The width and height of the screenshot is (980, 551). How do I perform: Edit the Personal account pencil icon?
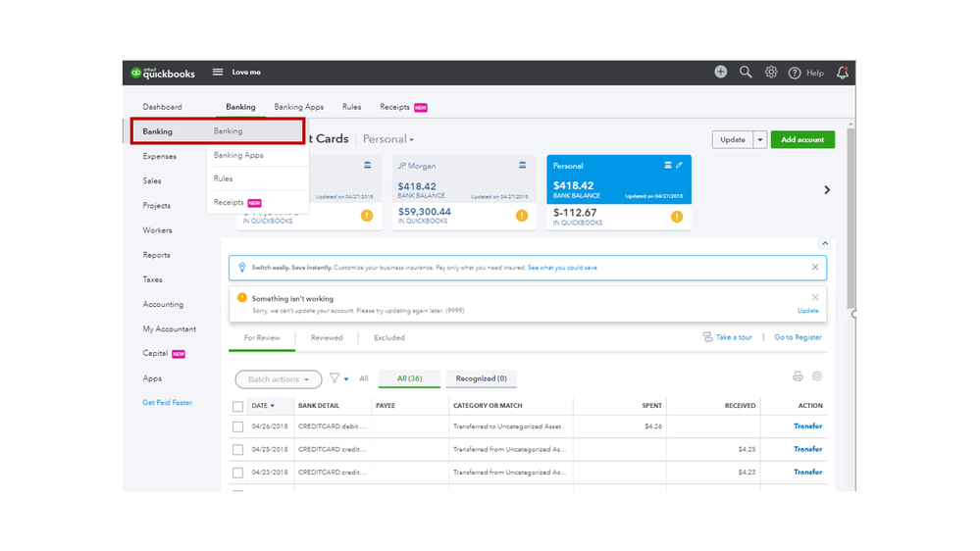679,166
